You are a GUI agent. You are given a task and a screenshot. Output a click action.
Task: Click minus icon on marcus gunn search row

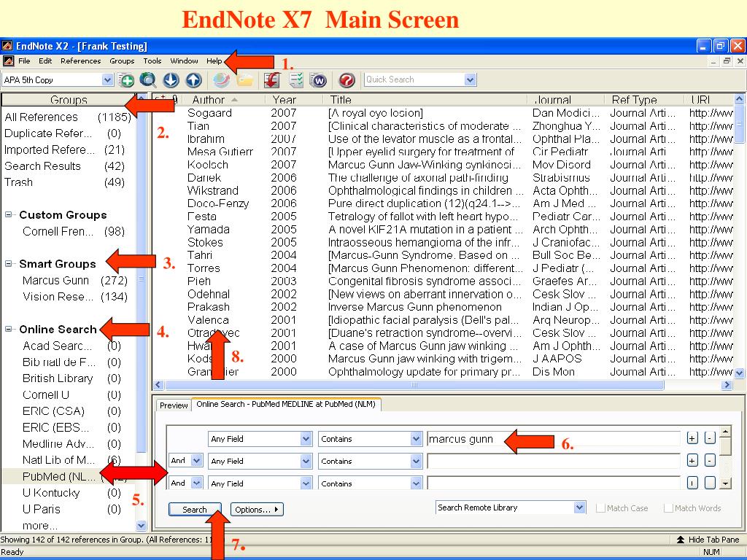710,437
